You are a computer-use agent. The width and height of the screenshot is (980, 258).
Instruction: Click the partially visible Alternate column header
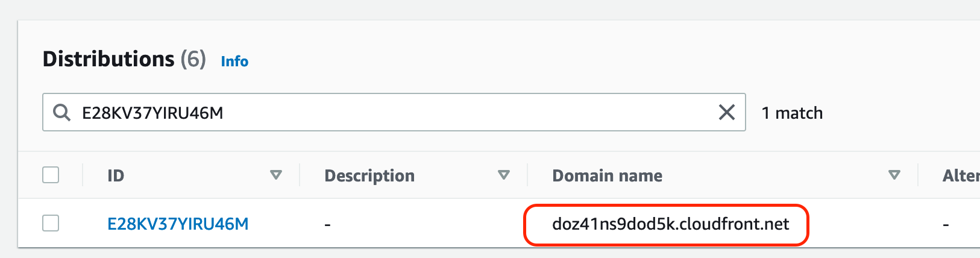[x=961, y=176]
